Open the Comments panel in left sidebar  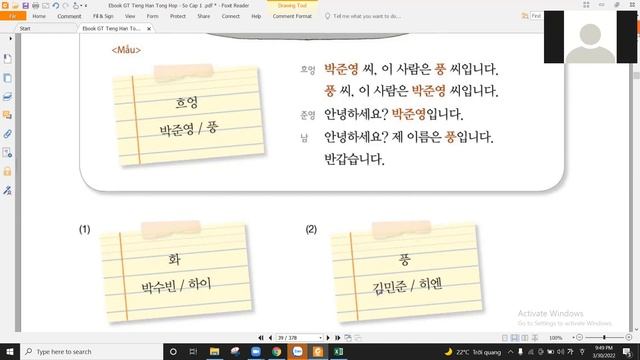[x=7, y=115]
